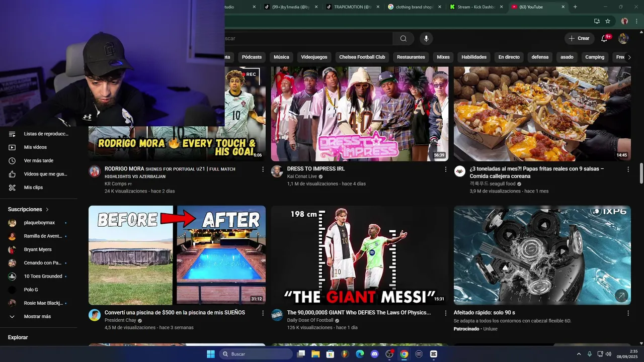The height and width of the screenshot is (362, 644).
Task: Select the Música category chip
Action: pyautogui.click(x=281, y=57)
